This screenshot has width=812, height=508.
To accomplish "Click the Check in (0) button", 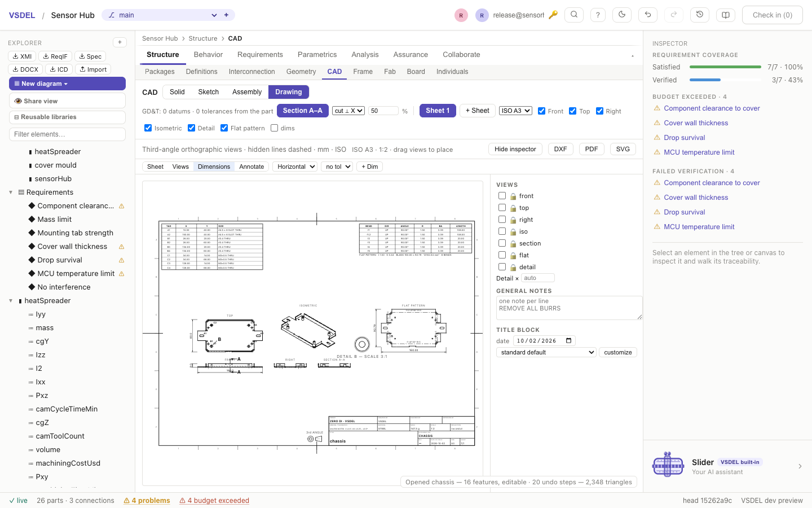I will click(x=773, y=15).
